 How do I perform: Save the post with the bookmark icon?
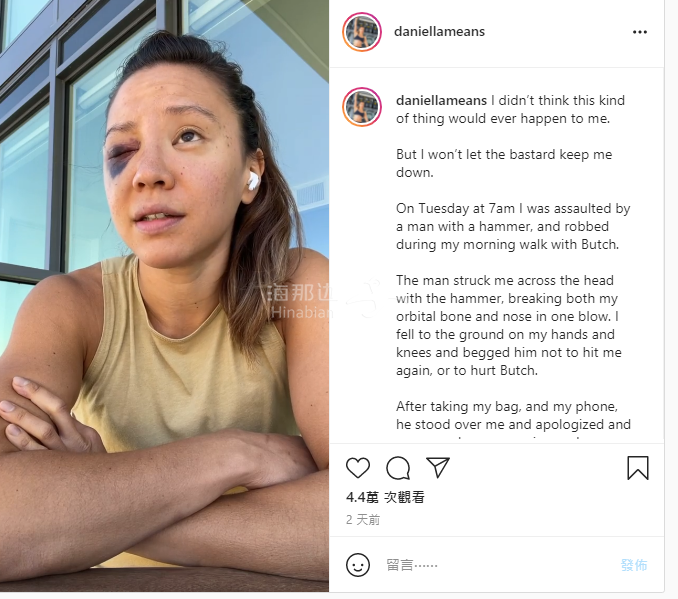638,468
